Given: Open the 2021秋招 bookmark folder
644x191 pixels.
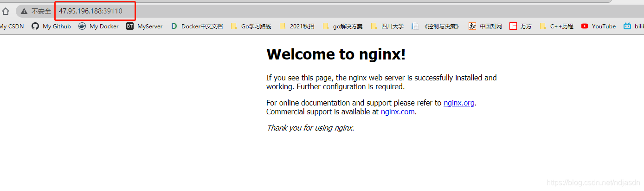Looking at the screenshot, I should pyautogui.click(x=297, y=26).
